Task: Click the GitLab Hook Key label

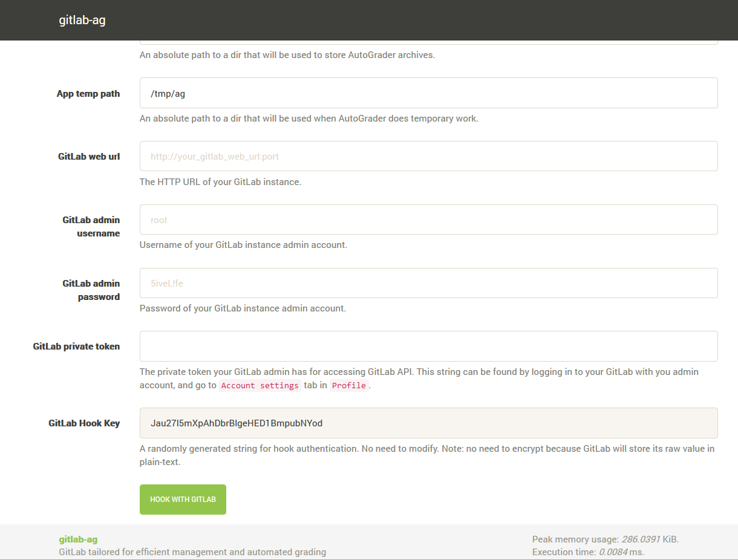Action: coord(84,423)
